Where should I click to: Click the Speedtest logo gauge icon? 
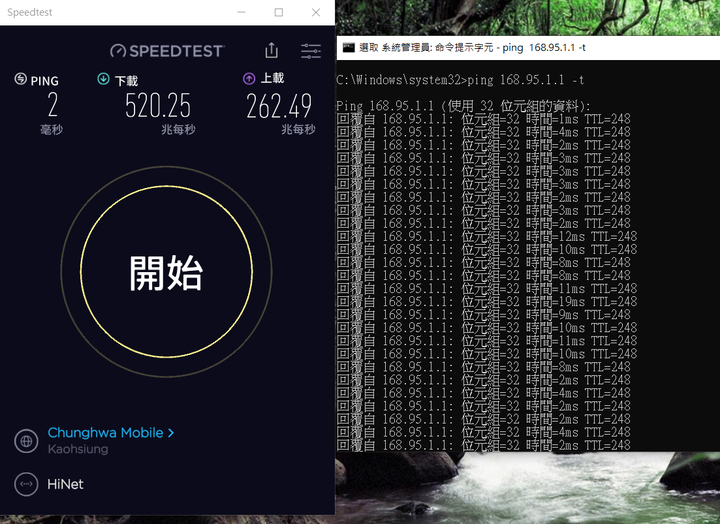[x=118, y=51]
